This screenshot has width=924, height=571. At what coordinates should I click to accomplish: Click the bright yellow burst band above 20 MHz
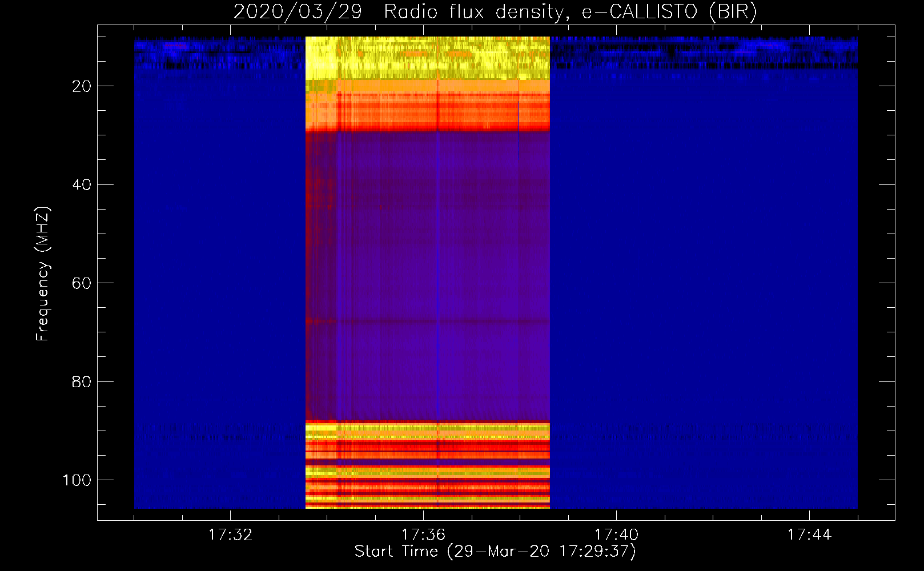428,58
